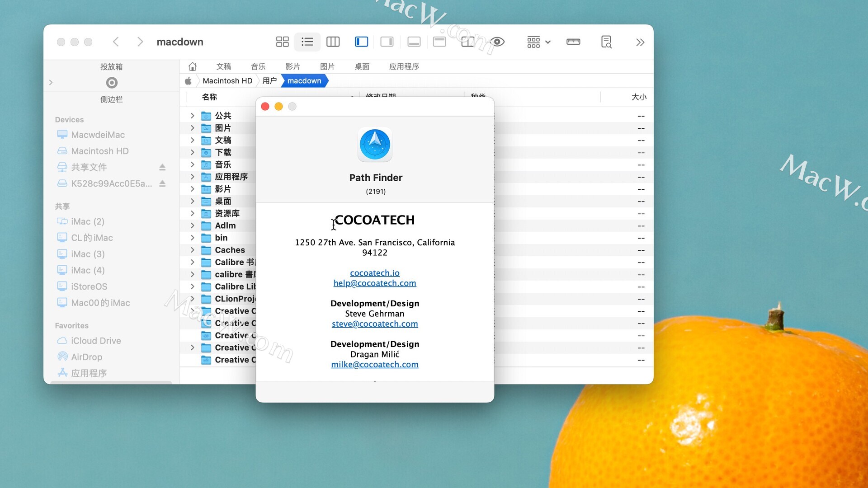The image size is (868, 488).
Task: Select the 音乐 folder icon
Action: point(206,164)
